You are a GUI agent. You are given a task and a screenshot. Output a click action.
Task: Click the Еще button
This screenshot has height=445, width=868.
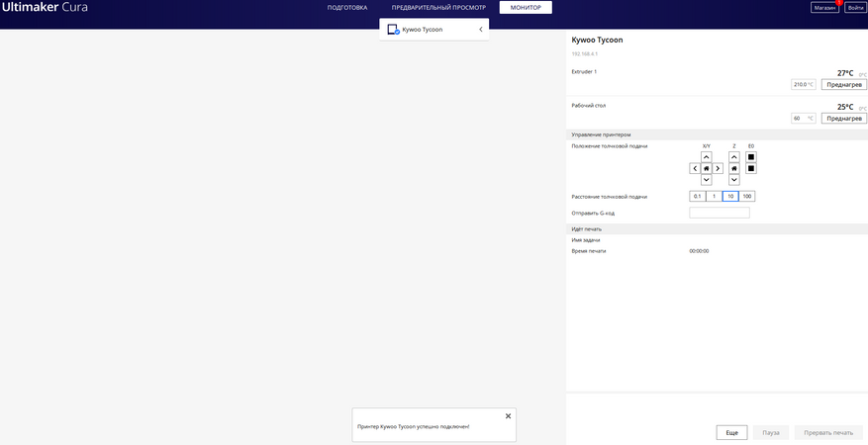(731, 433)
